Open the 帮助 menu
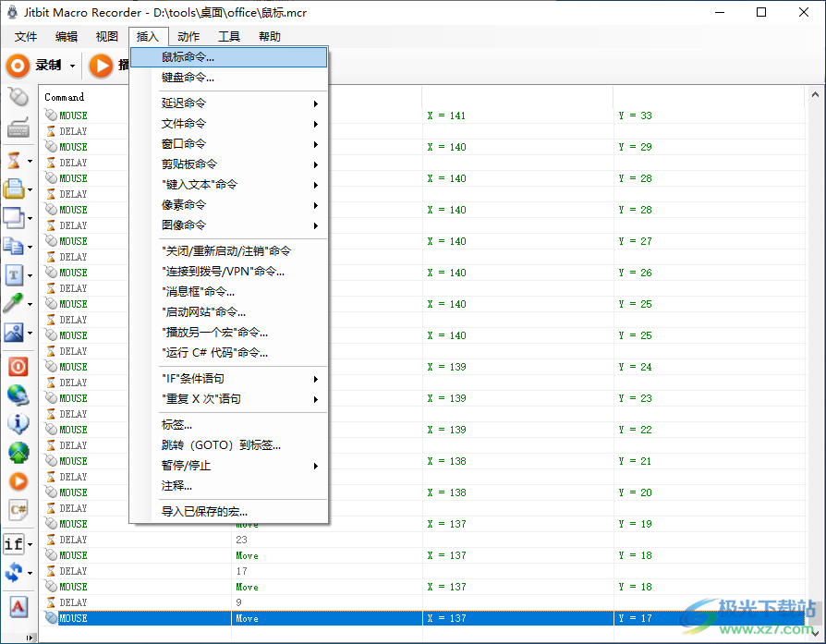The image size is (826, 644). [x=270, y=36]
